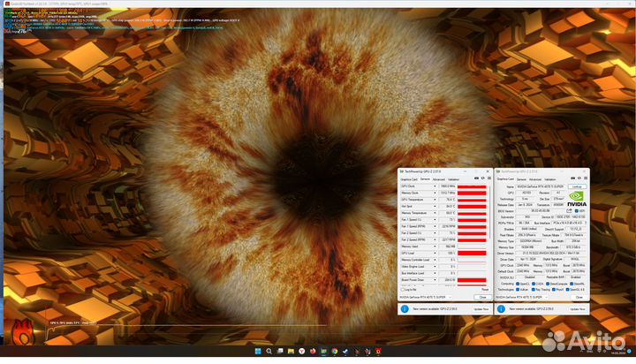This screenshot has height=364, width=636.
Task: Refresh sensors in the GPU-Z Sensors window
Action: (482, 178)
